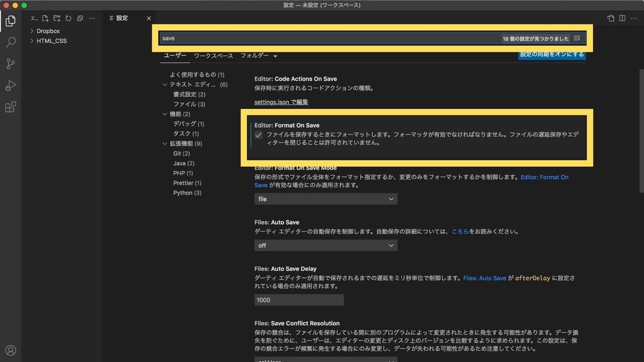The width and height of the screenshot is (644, 362).
Task: Click the New Folder icon in Explorer
Action: tap(56, 18)
